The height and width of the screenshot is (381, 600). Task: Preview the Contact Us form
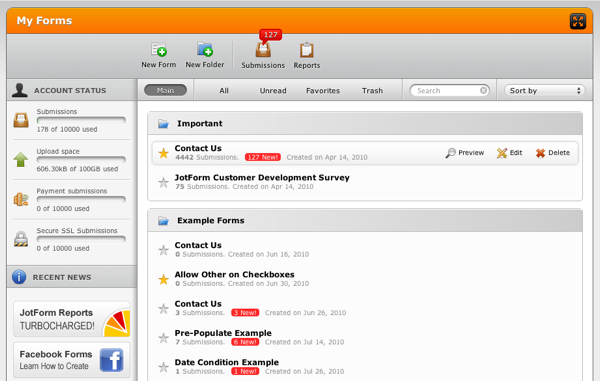(465, 153)
